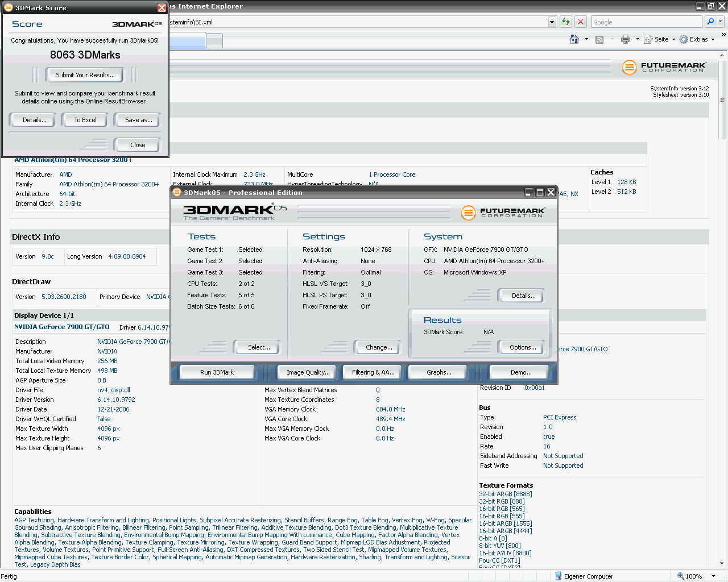Click the Run 3DMark button
This screenshot has width=728, height=582.
pos(217,372)
